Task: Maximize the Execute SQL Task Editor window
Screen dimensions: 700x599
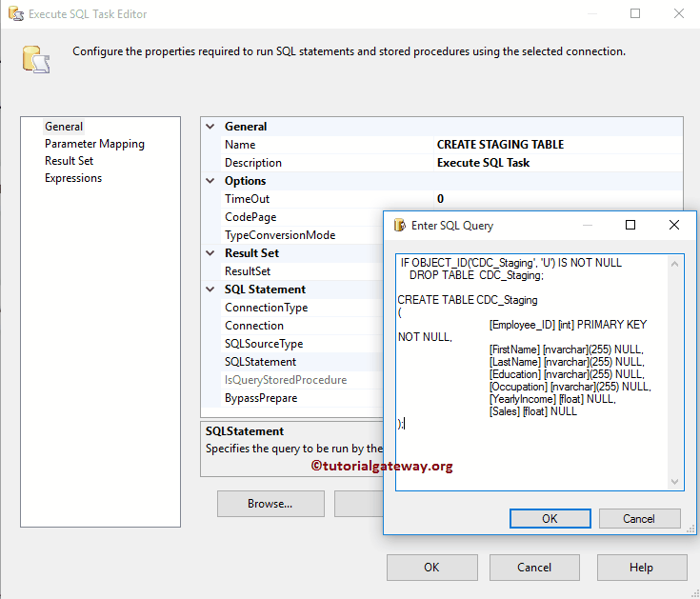Action: click(x=635, y=14)
